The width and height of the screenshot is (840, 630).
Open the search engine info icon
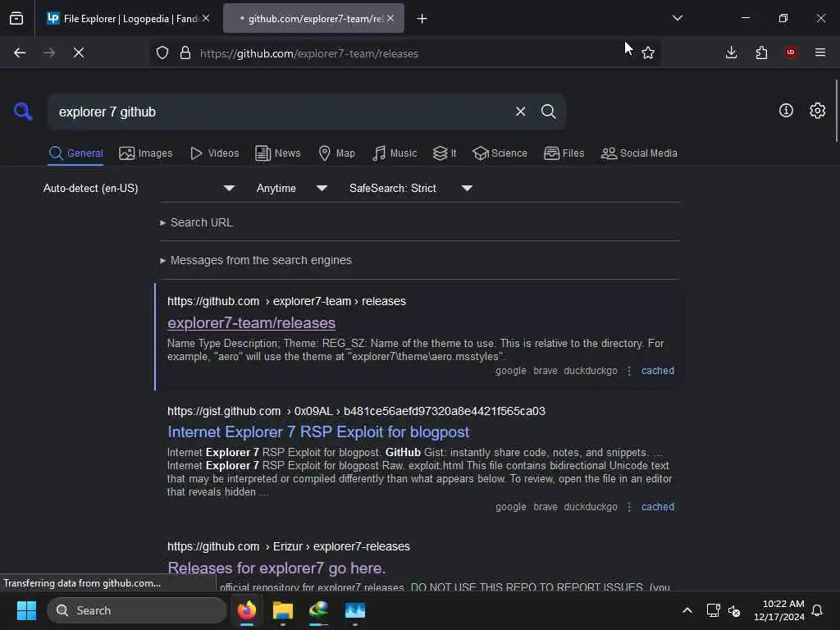click(x=786, y=111)
